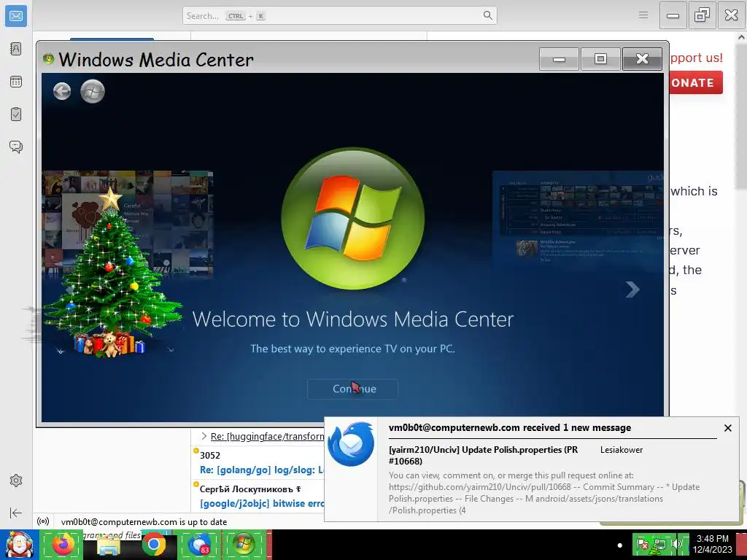The width and height of the screenshot is (747, 560).
Task: Click sender Lesiakower in notification
Action: [622, 449]
